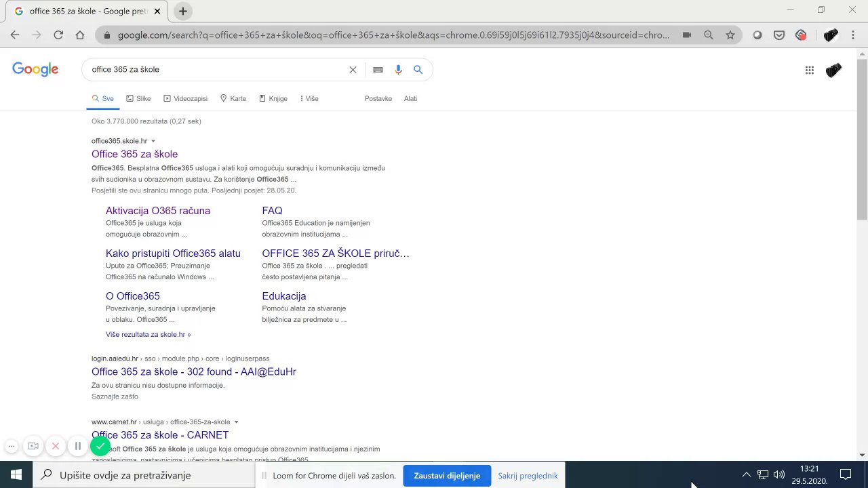Open the volume control in tray
The height and width of the screenshot is (488, 868).
coord(778,475)
